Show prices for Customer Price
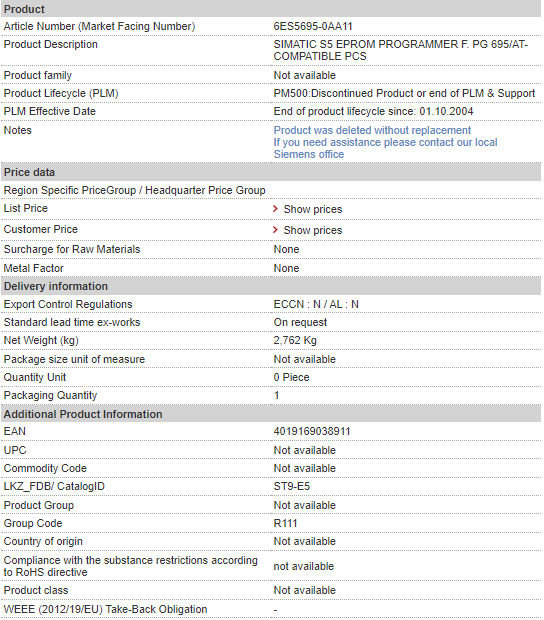Viewport: 544px width, 620px height. 313,230
